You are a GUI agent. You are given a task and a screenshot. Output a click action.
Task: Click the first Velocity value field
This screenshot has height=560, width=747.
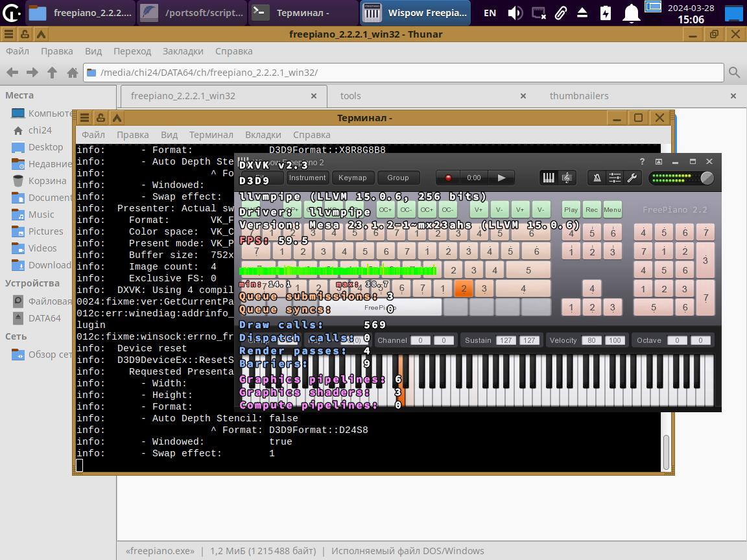(x=591, y=340)
